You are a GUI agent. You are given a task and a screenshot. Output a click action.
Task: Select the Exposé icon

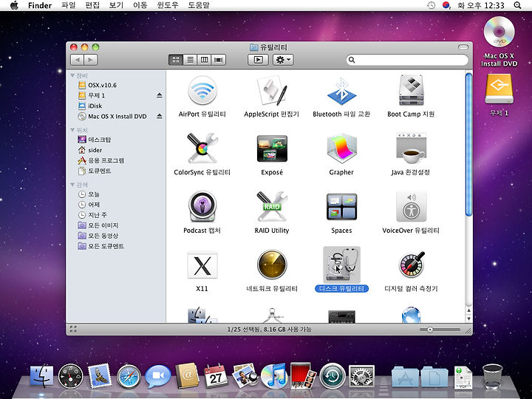point(272,149)
